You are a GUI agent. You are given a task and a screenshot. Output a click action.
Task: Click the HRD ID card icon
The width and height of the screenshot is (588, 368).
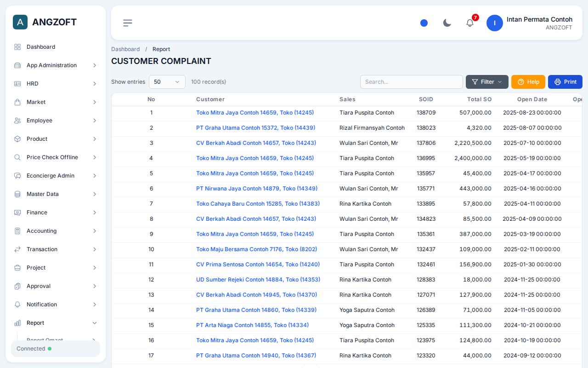(17, 84)
